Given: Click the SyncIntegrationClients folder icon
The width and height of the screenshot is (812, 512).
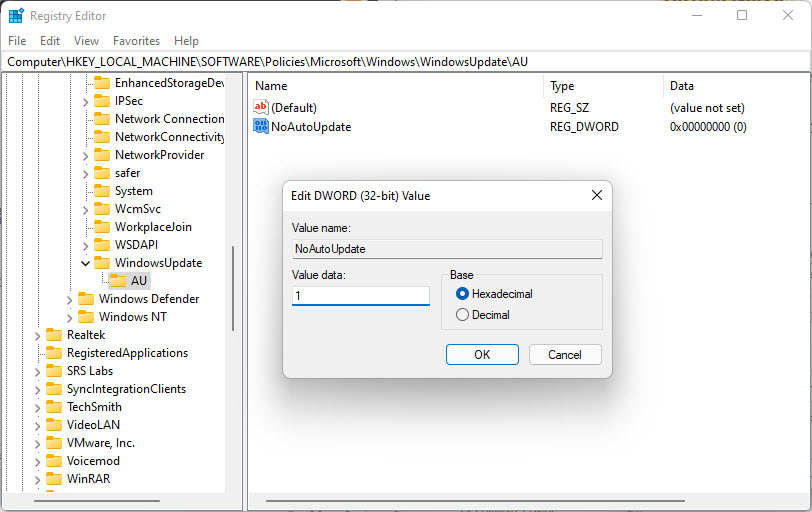Looking at the screenshot, I should (x=54, y=389).
